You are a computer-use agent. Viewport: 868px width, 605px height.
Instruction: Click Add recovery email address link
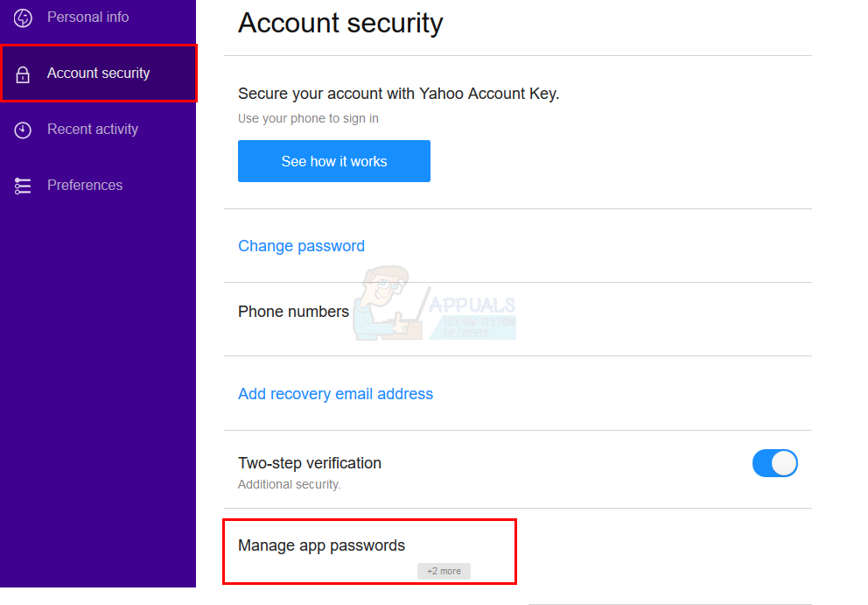[335, 394]
